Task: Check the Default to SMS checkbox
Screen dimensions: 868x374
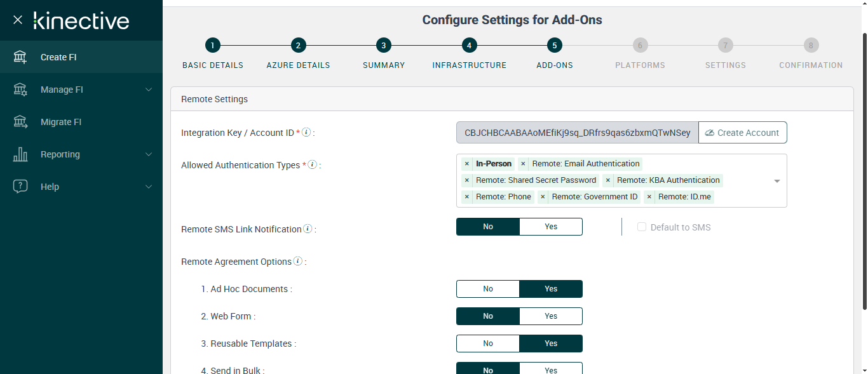Action: pyautogui.click(x=642, y=227)
